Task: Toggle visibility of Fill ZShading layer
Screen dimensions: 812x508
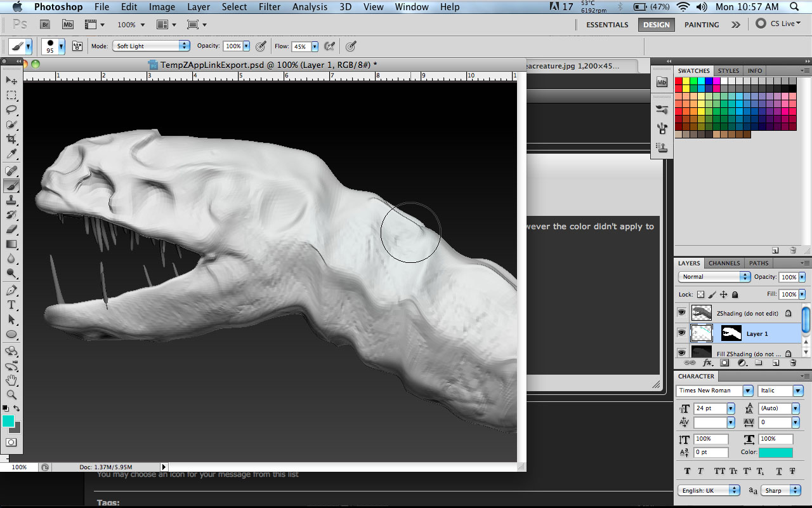Action: tap(681, 353)
